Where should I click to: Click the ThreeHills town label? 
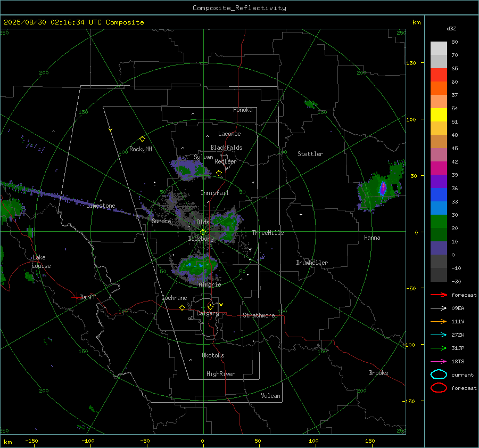(x=268, y=233)
